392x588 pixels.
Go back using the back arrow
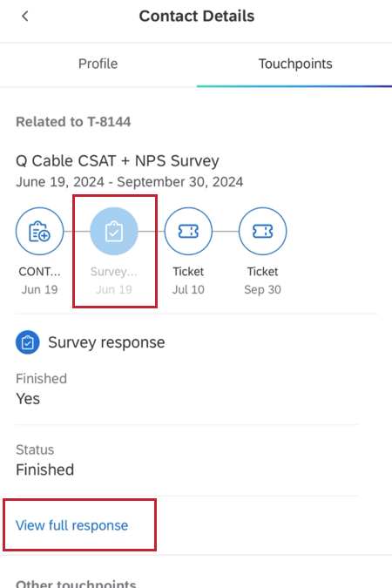point(25,17)
